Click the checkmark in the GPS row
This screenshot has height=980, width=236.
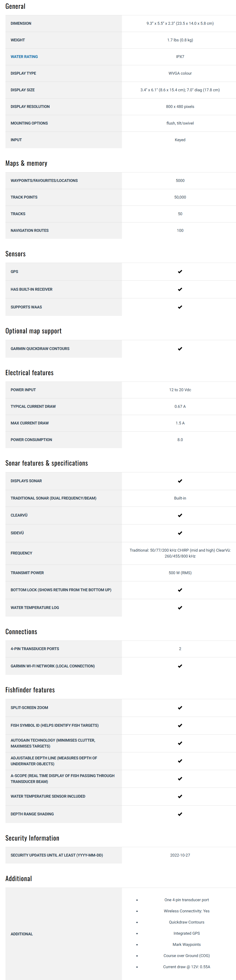180,272
